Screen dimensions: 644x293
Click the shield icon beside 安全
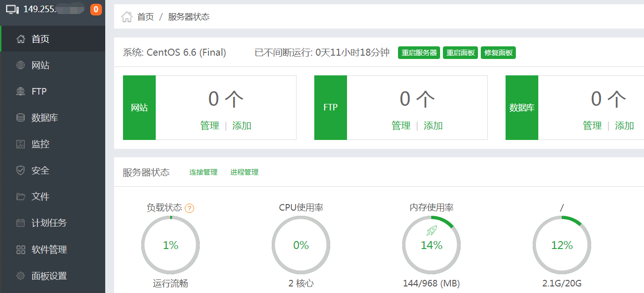click(21, 170)
